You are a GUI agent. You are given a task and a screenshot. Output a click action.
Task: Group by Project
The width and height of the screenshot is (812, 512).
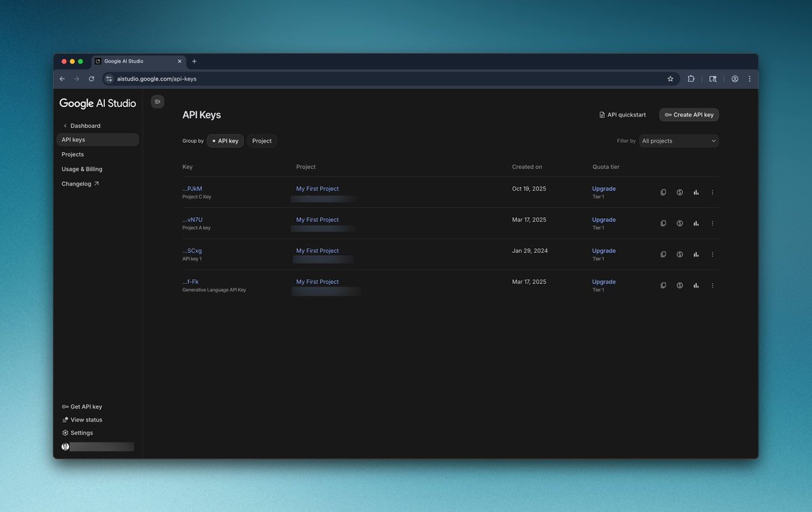[262, 141]
